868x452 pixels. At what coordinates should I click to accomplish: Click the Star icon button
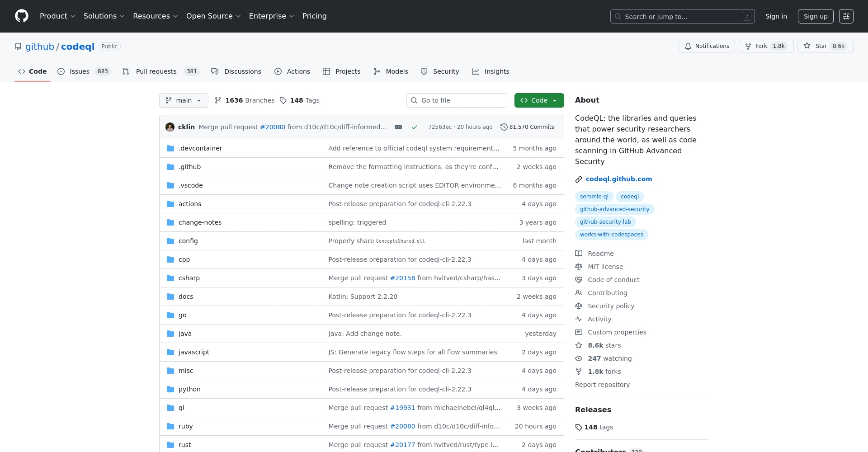[807, 46]
